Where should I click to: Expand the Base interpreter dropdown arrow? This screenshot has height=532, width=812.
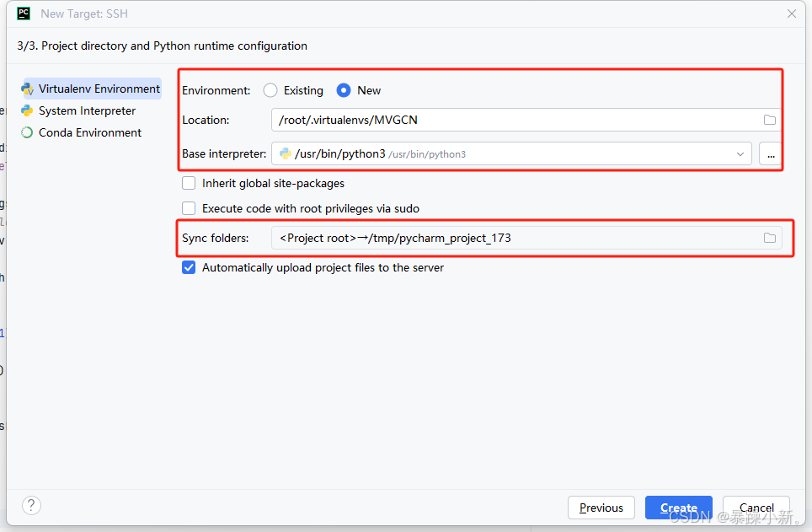pos(740,154)
